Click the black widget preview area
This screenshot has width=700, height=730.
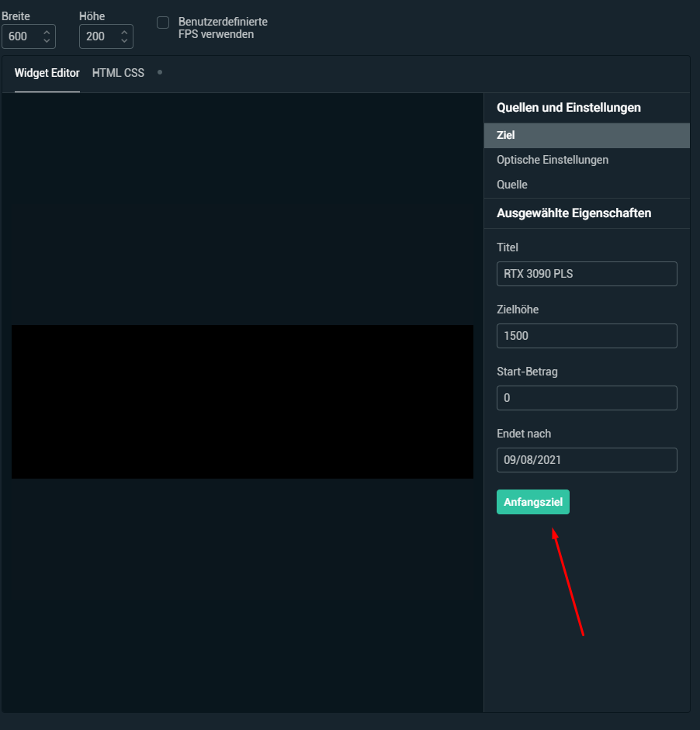click(242, 401)
